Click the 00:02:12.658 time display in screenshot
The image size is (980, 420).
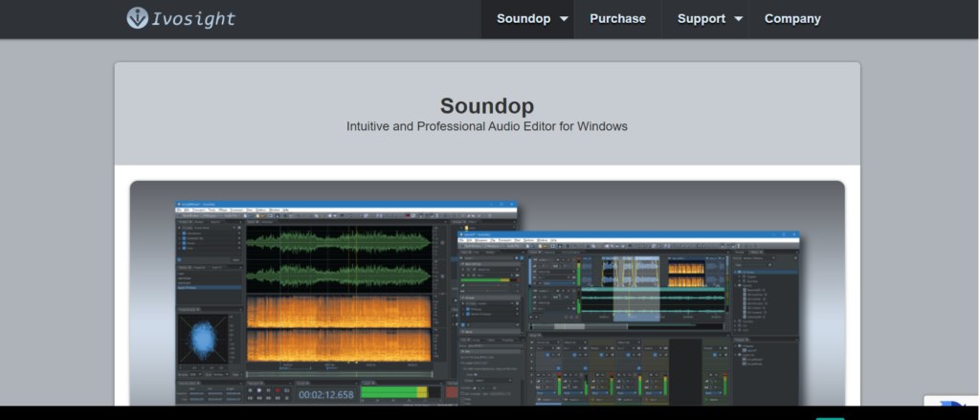[x=325, y=394]
